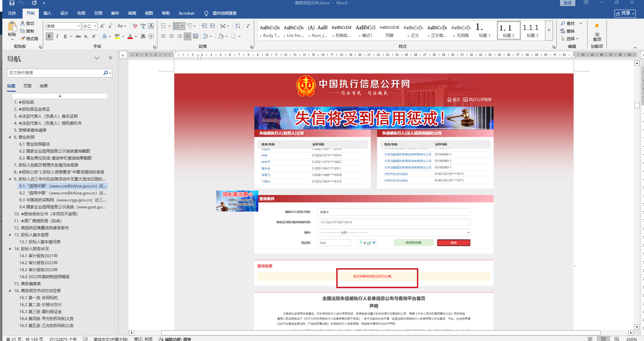Click the Save icon in the title bar
This screenshot has height=341, width=644.
coord(12,3)
